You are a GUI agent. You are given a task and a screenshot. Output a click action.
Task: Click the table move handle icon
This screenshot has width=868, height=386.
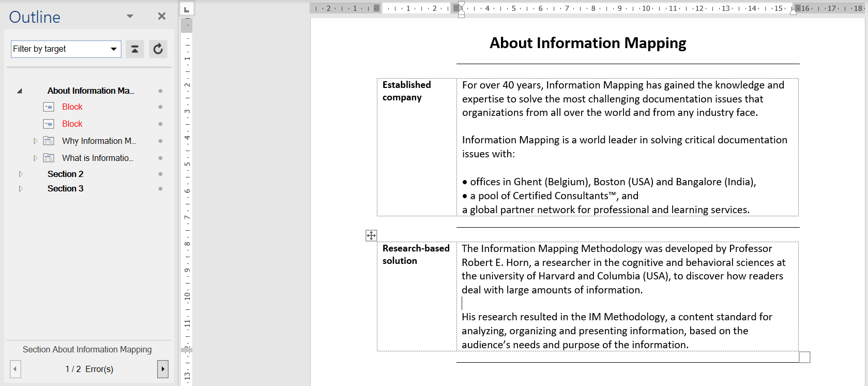[371, 235]
